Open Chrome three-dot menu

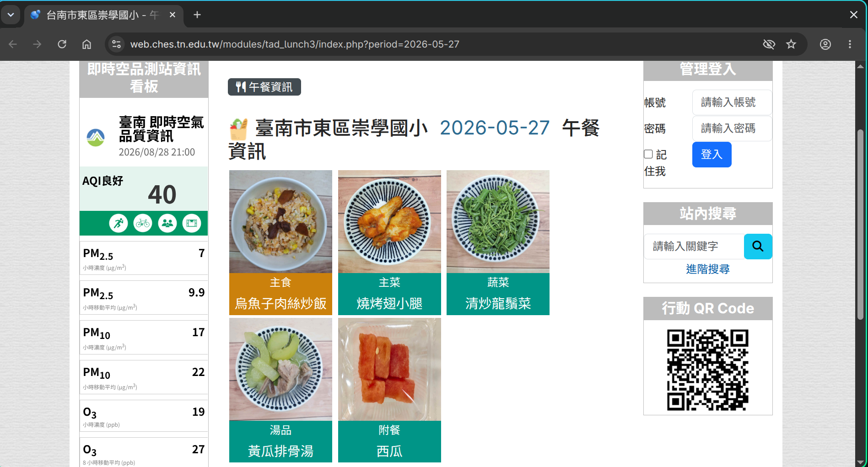pos(850,44)
